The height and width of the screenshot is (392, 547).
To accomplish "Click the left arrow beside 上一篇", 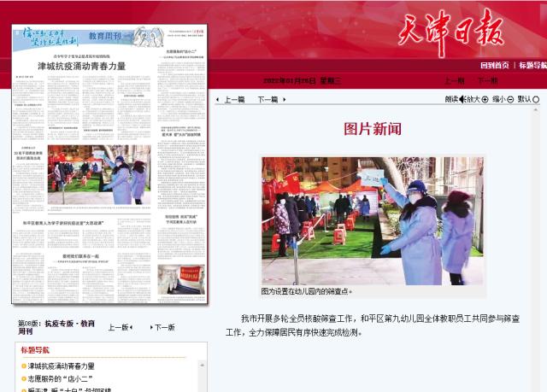I will tap(217, 100).
